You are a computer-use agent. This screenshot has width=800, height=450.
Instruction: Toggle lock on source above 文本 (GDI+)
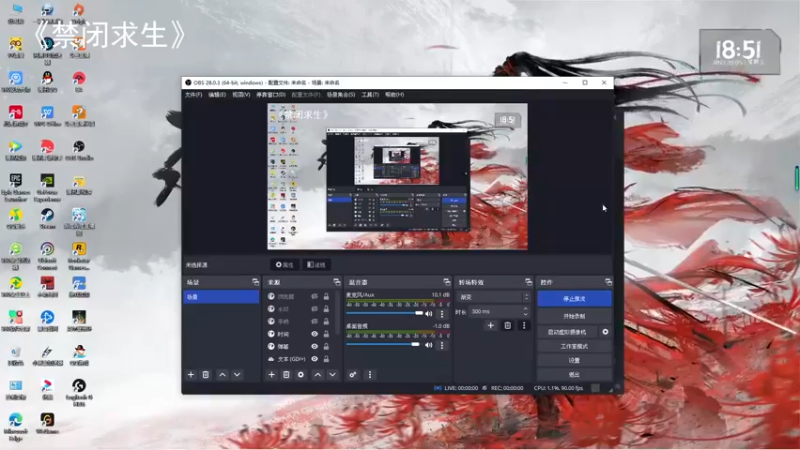[326, 346]
